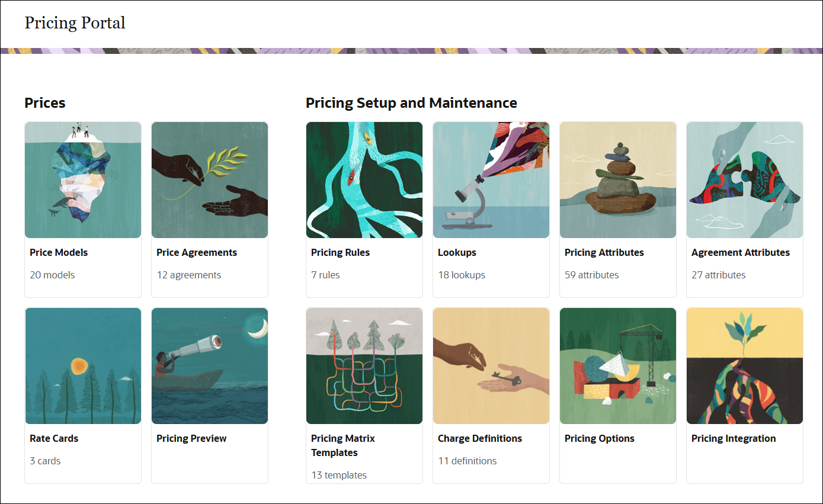Viewport: 823px width, 504px height.
Task: Open the Pricing Rules card artwork
Action: coord(364,179)
